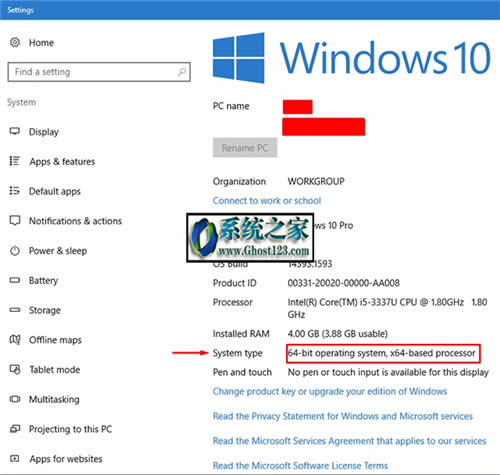500x475 pixels.
Task: Click the Pen and touch label
Action: tap(242, 372)
